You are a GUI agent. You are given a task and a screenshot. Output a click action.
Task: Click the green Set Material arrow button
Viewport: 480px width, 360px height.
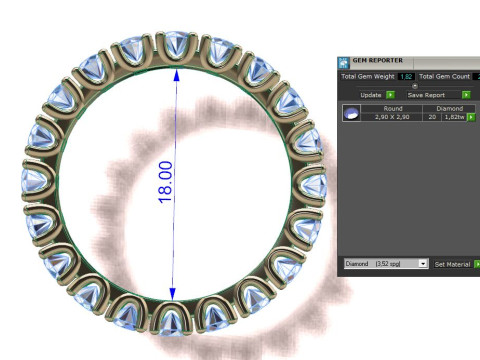pos(477,264)
